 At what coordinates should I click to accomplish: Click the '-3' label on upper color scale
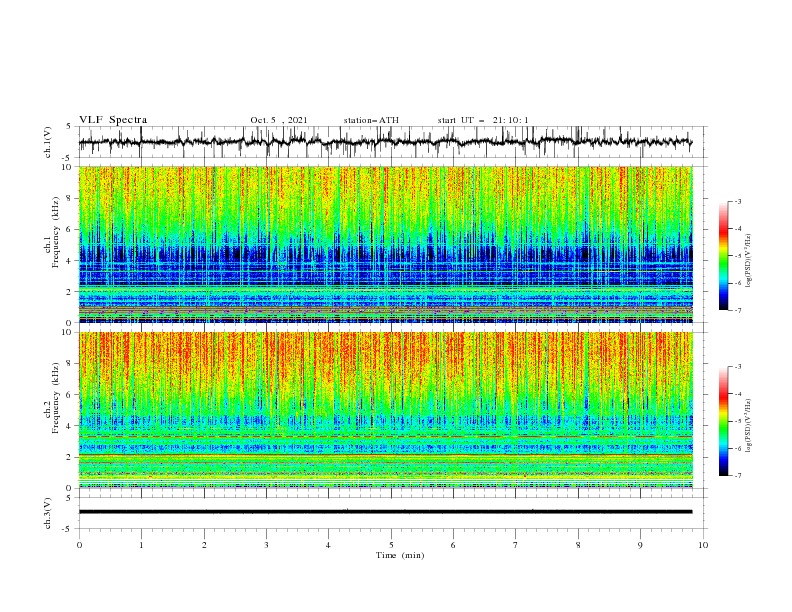click(x=737, y=201)
